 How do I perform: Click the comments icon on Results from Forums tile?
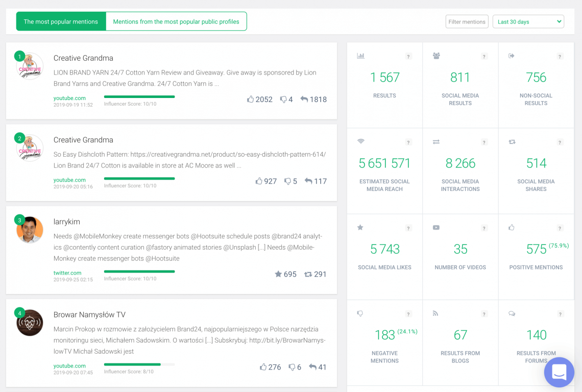tap(512, 313)
